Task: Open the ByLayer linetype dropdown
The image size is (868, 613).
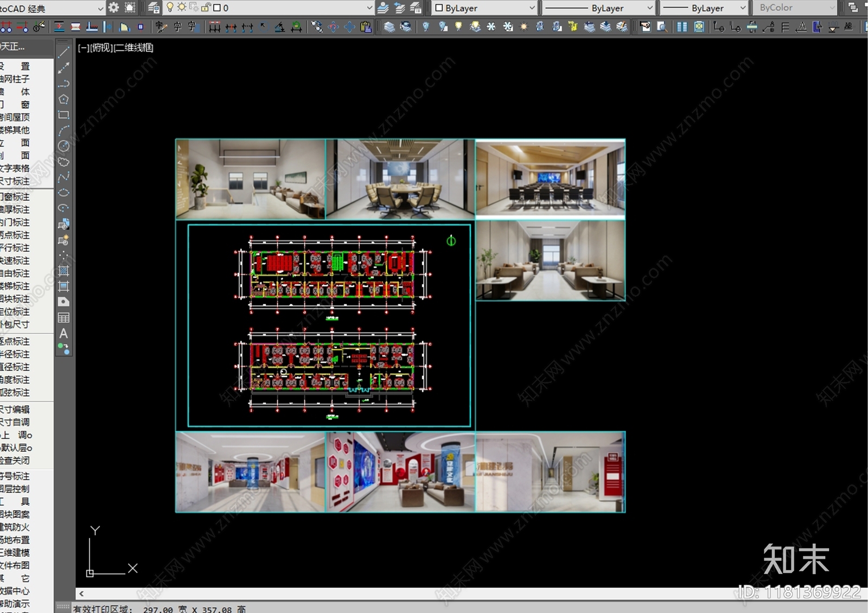Action: point(650,8)
